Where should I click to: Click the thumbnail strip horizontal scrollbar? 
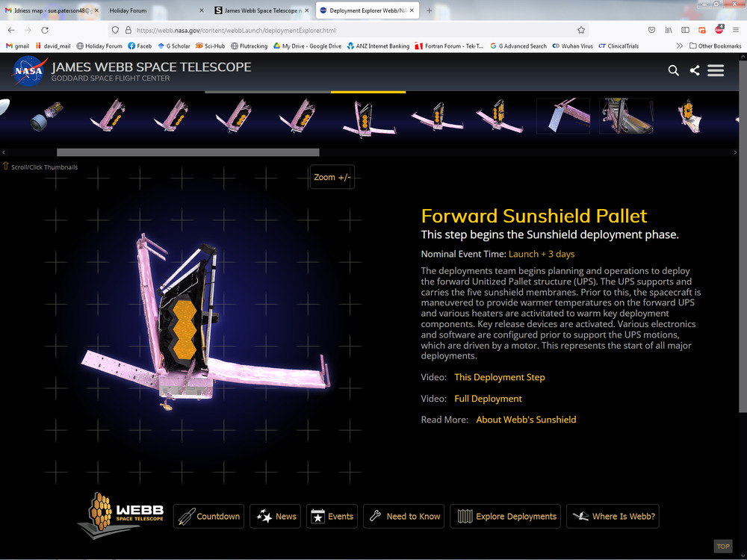click(x=187, y=152)
